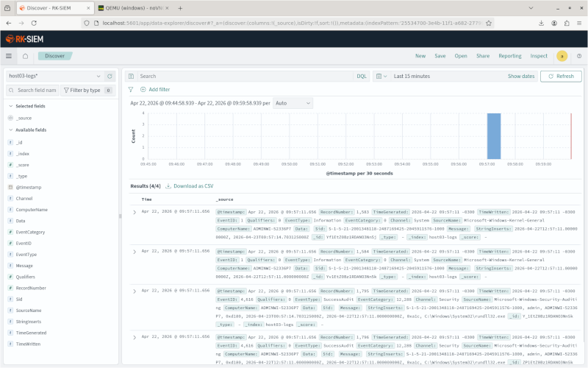
Task: Click the saved queries icon beside Search
Action: [x=131, y=76]
